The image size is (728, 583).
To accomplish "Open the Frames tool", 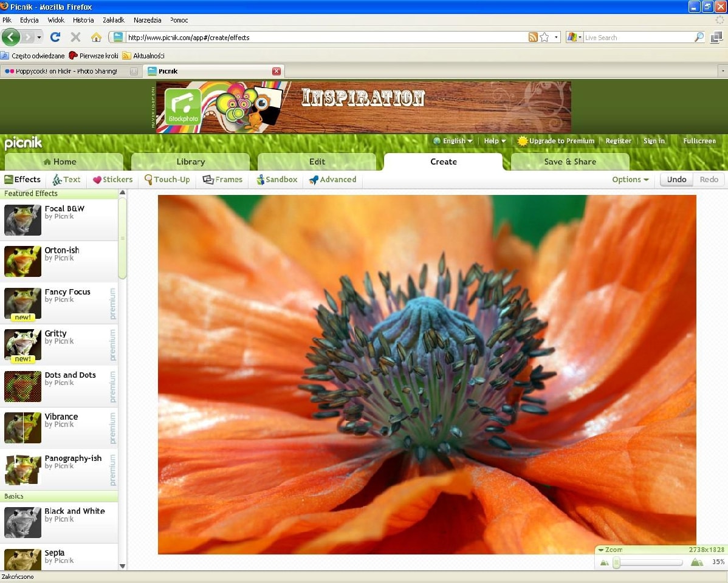I will point(222,180).
